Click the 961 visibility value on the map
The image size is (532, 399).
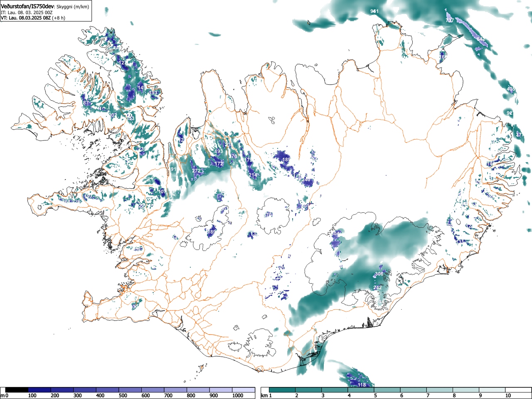click(374, 11)
